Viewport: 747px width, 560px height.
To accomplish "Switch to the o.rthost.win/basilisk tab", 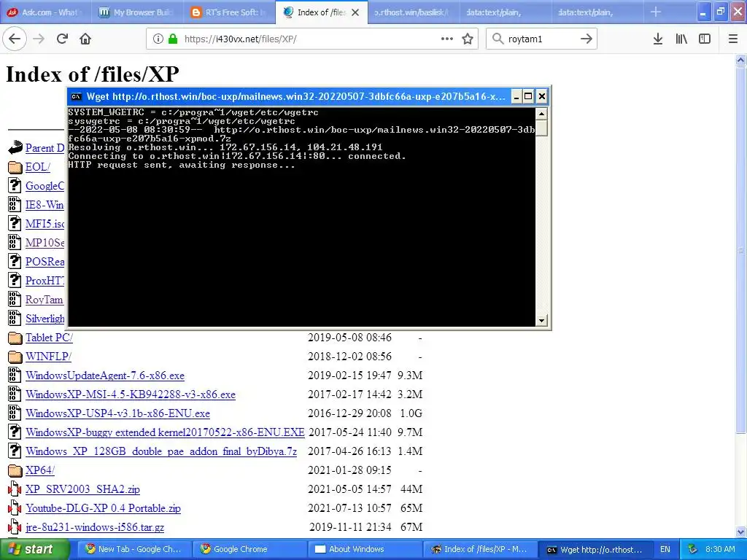I will (414, 12).
